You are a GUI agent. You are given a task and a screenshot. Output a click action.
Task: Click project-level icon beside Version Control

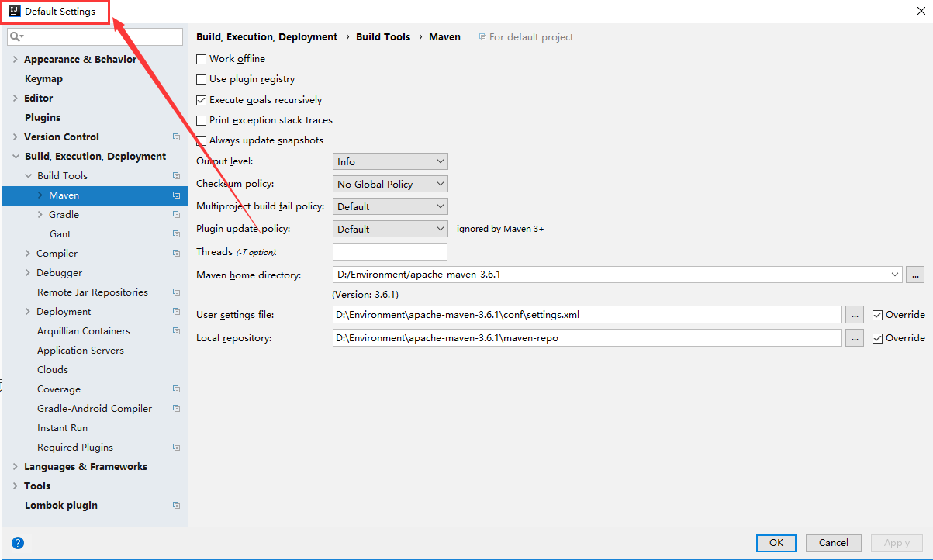tap(176, 137)
